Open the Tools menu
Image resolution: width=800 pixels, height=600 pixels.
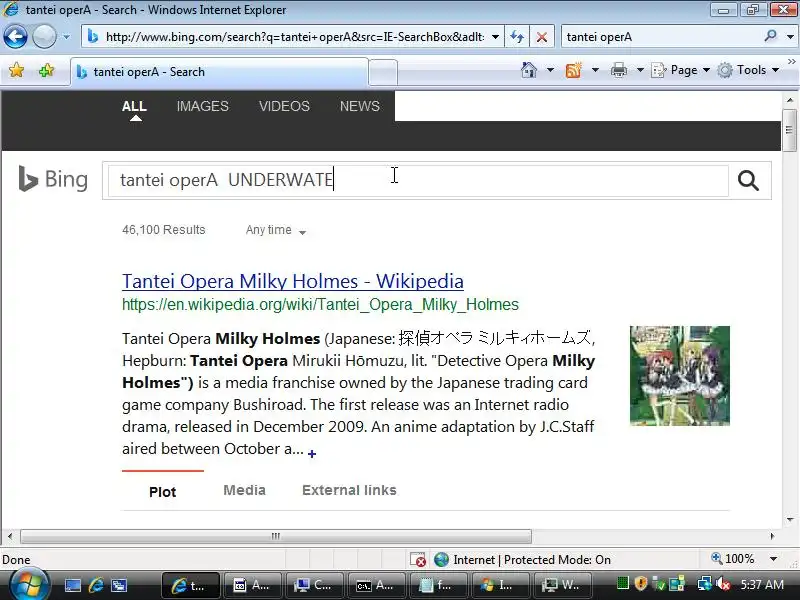748,70
